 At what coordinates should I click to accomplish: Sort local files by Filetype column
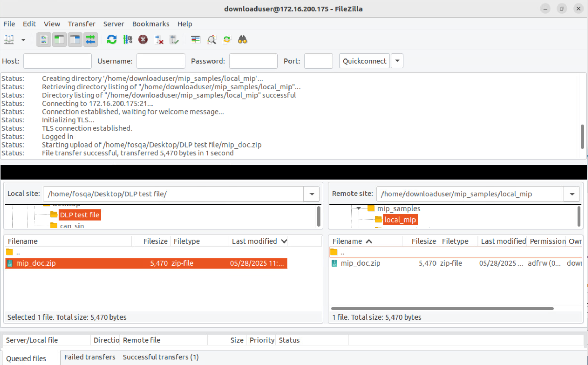[x=199, y=241]
